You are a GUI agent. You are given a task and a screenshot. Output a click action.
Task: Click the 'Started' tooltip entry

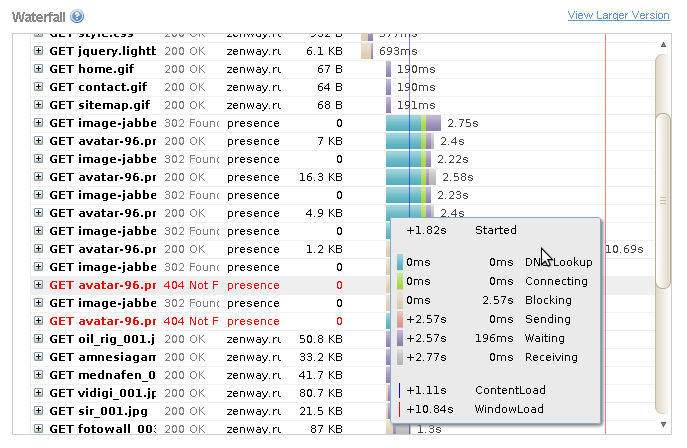pos(496,230)
